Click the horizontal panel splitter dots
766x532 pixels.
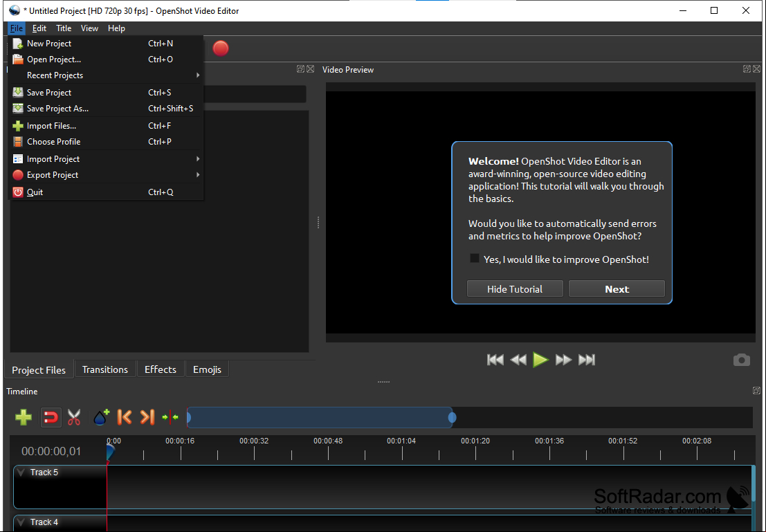point(383,382)
